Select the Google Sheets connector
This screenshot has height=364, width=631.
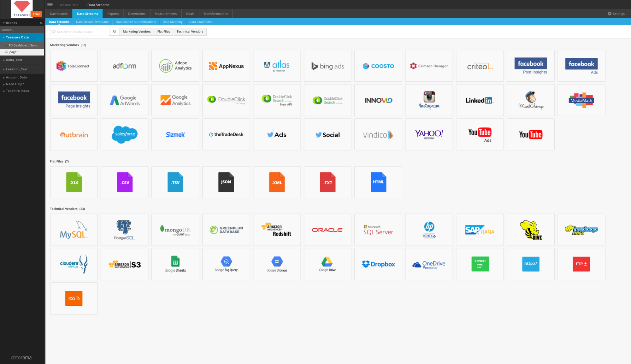point(175,264)
